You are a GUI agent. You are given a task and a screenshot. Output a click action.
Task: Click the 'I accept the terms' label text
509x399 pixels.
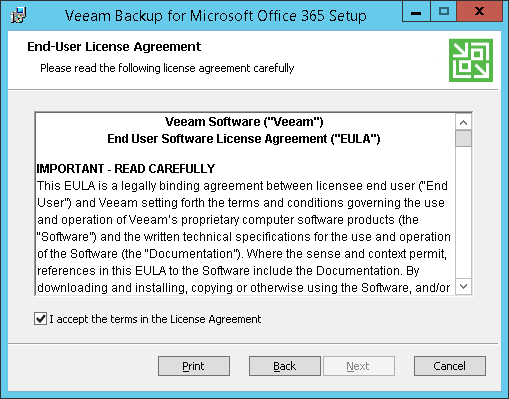tap(155, 319)
